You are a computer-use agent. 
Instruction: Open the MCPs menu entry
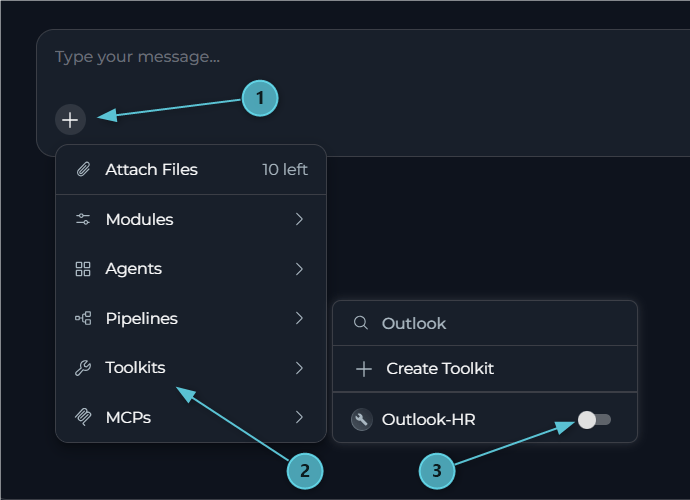[x=191, y=417]
